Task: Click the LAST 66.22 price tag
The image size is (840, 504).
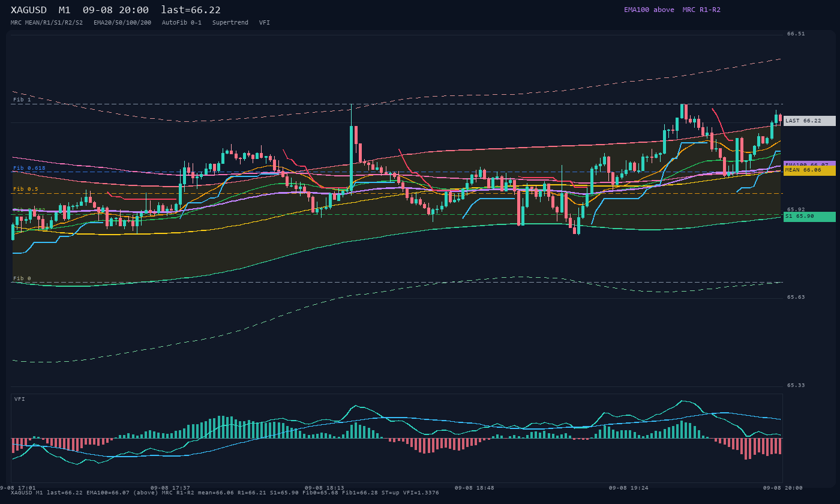Action: point(809,121)
